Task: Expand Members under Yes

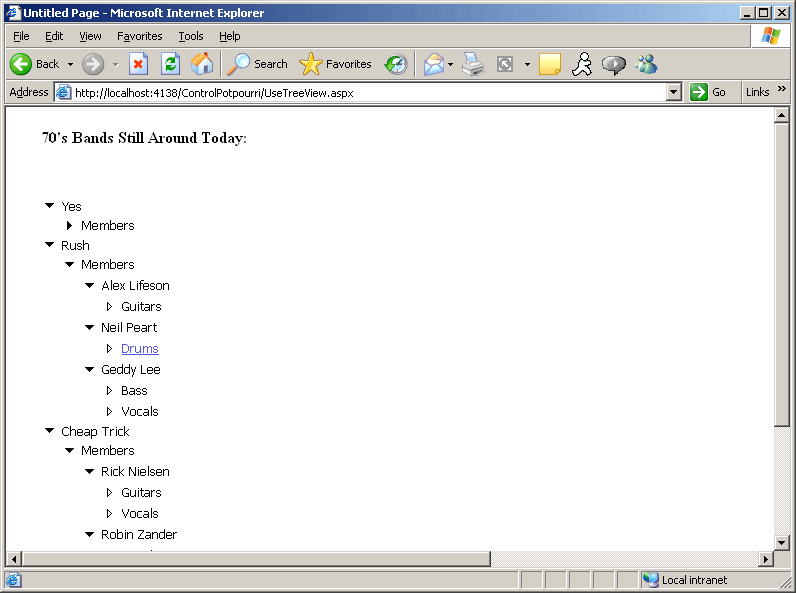Action: point(69,226)
